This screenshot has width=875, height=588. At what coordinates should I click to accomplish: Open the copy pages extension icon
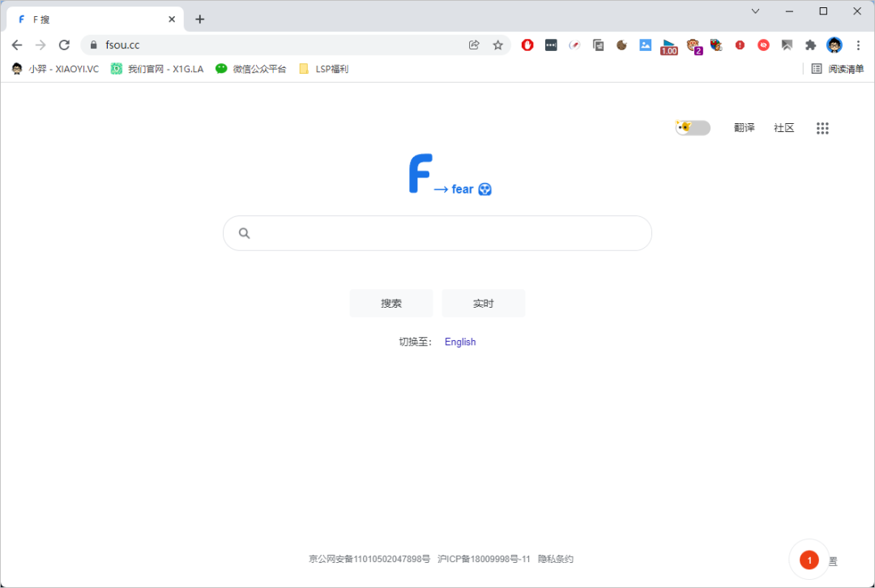tap(598, 45)
